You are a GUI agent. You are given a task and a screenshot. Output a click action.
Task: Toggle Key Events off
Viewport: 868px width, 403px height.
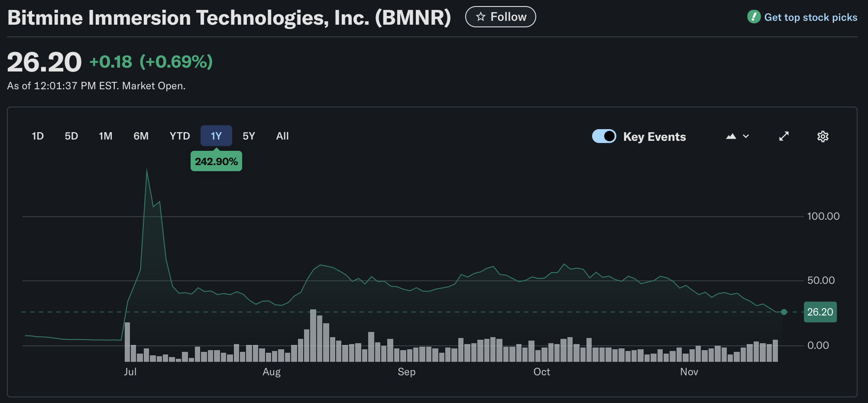[x=604, y=136]
